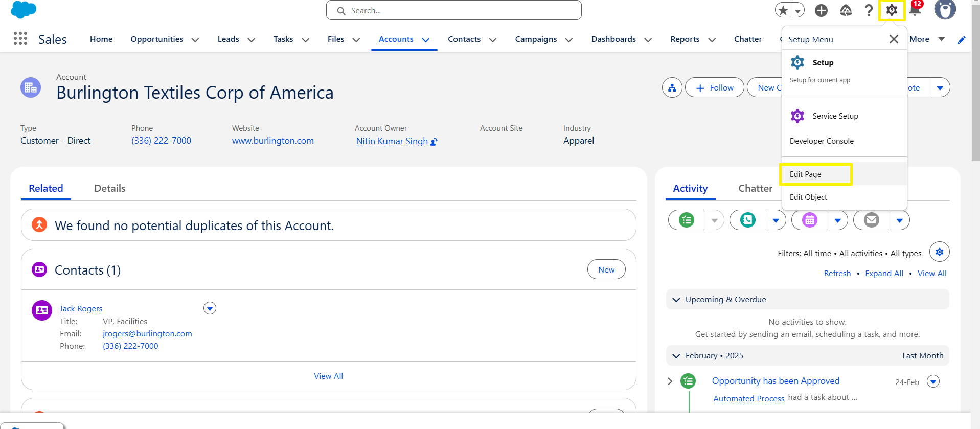View the account hierarchy icon
Viewport: 980px width, 429px height.
click(x=672, y=87)
